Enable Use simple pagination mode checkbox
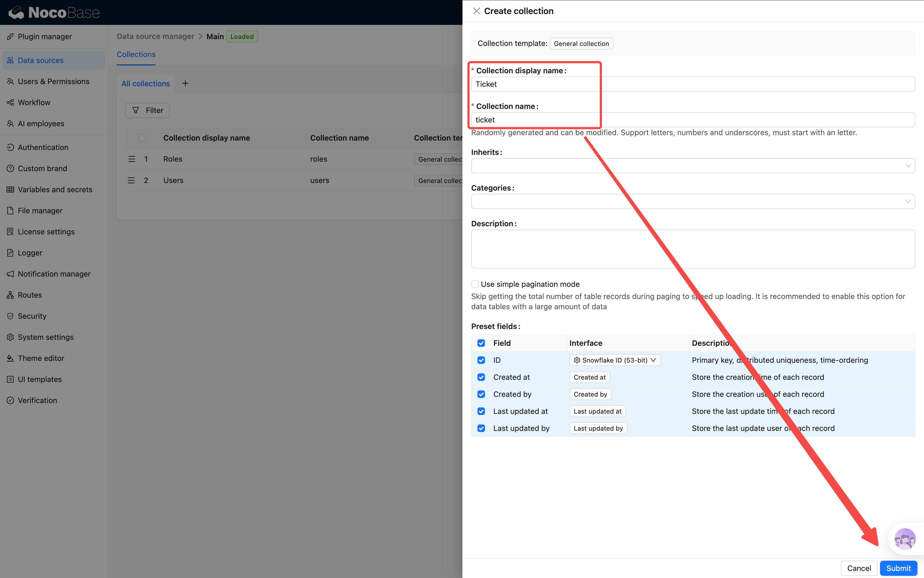Screen dimensions: 924x578 [475, 284]
